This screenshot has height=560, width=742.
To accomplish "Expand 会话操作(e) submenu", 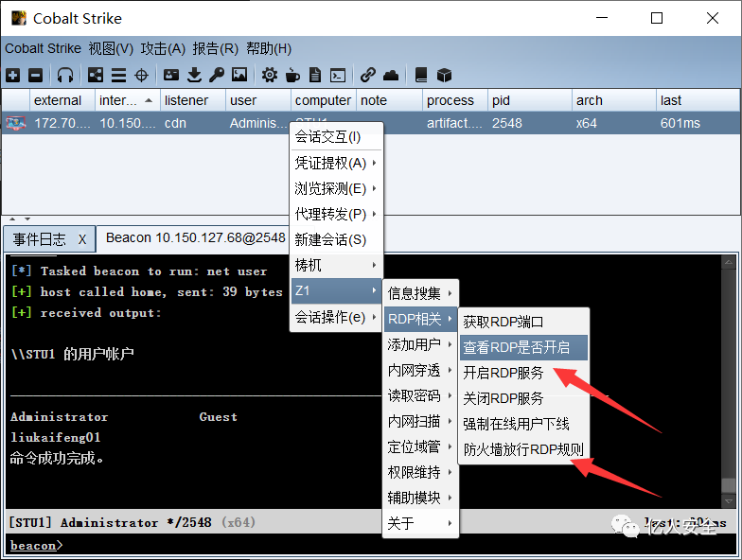I will (336, 316).
